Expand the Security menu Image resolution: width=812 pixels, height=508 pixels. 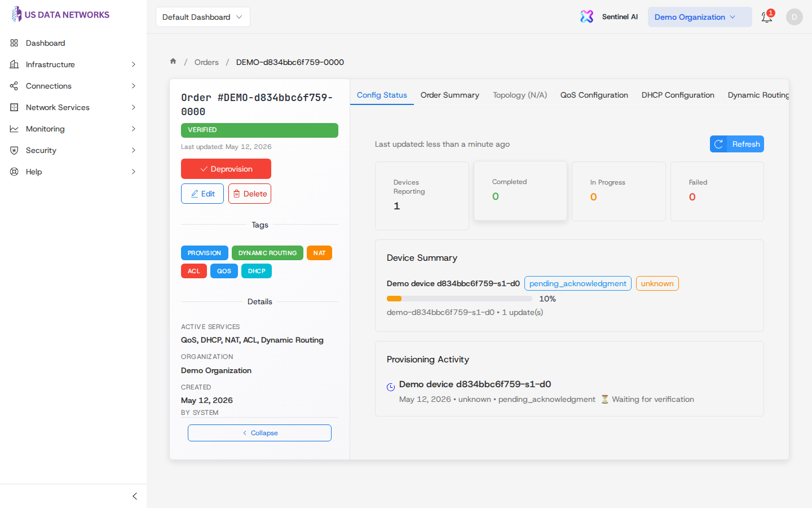(134, 150)
